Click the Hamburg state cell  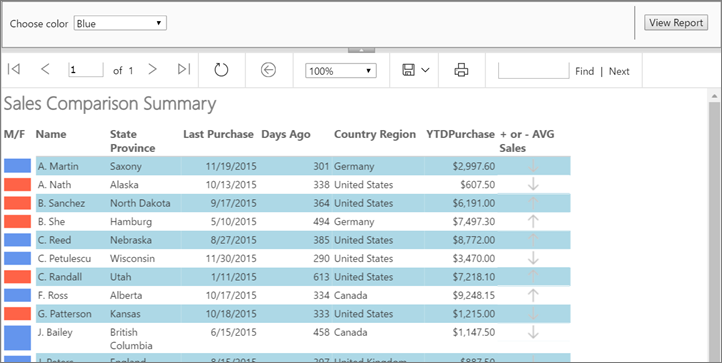pyautogui.click(x=131, y=222)
